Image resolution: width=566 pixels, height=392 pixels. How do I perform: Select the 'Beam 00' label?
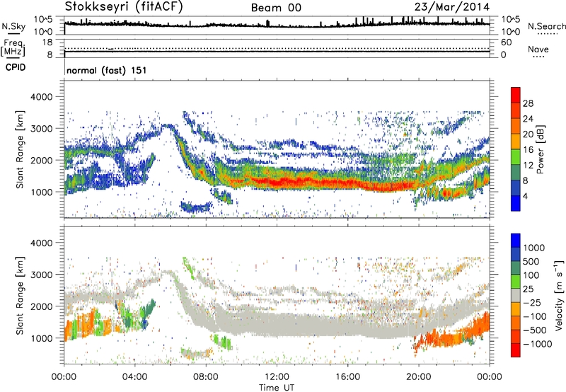point(276,8)
